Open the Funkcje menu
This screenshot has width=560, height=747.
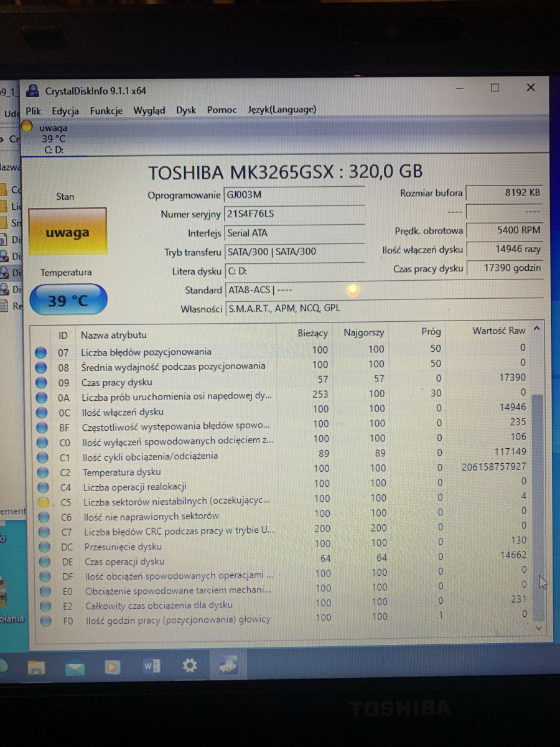point(106,111)
